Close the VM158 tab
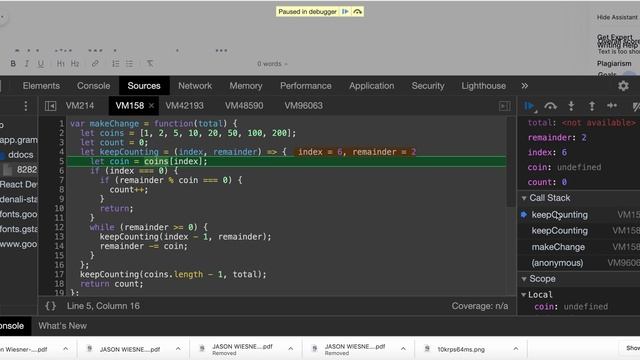Image resolution: width=640 pixels, height=360 pixels. point(151,106)
